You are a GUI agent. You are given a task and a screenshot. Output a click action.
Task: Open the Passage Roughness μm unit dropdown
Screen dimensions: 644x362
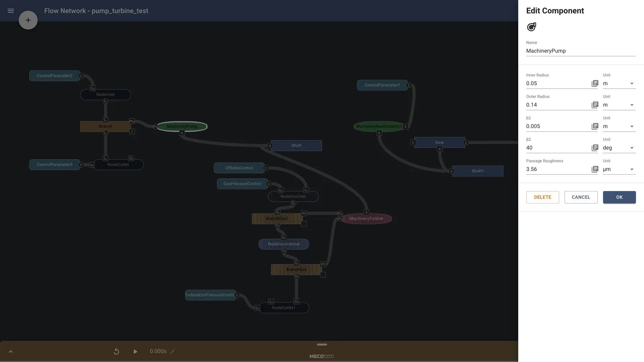tap(619, 169)
